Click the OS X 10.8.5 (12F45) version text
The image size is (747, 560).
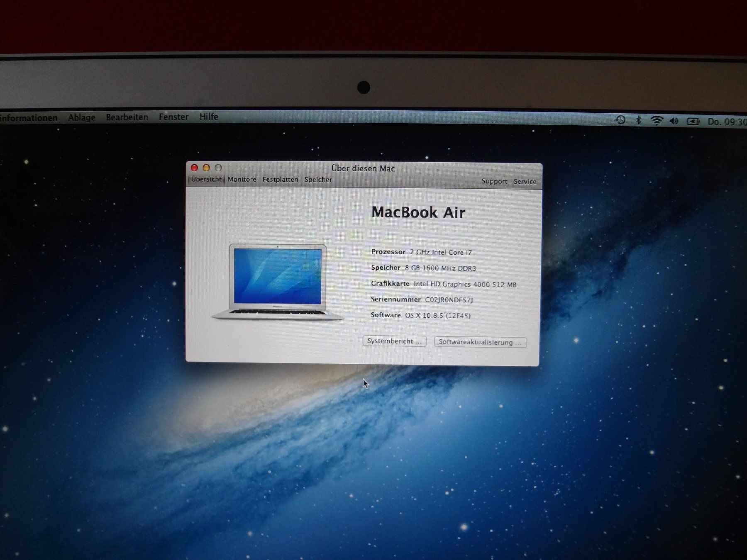point(438,315)
